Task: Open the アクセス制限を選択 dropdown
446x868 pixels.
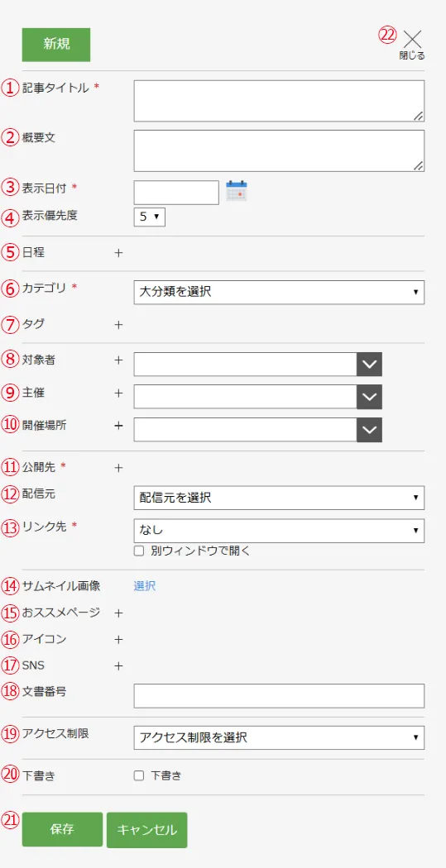Action: point(279,738)
